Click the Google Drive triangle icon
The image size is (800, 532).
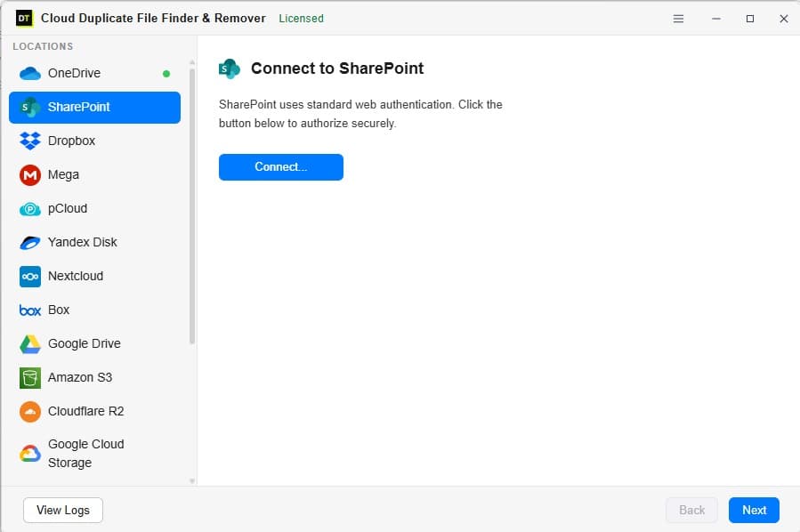click(x=30, y=344)
